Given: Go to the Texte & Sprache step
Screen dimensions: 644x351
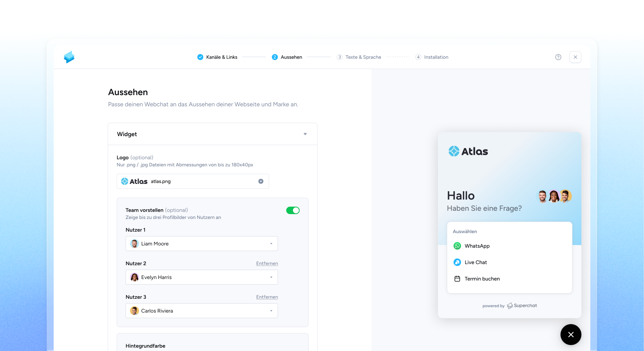Looking at the screenshot, I should click(x=359, y=57).
